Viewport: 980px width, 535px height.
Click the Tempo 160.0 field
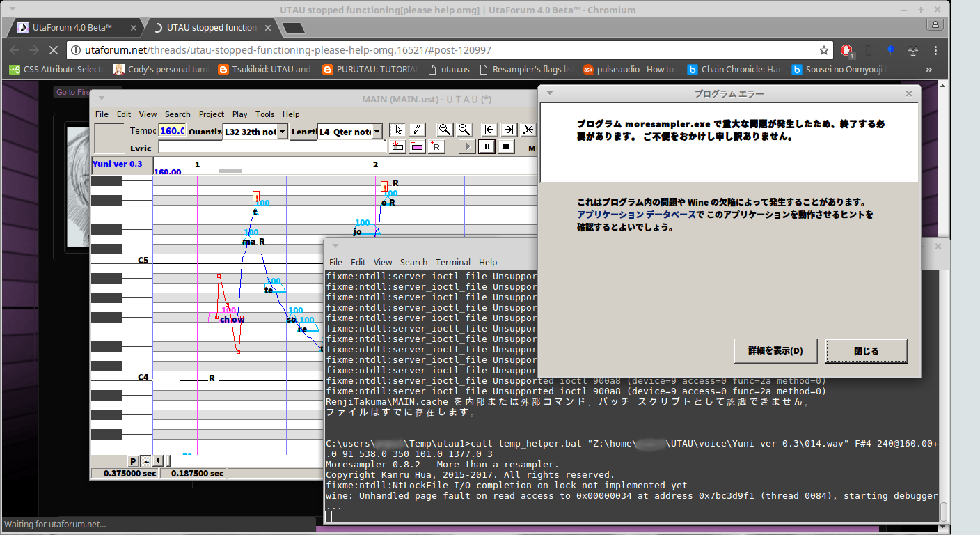(172, 131)
